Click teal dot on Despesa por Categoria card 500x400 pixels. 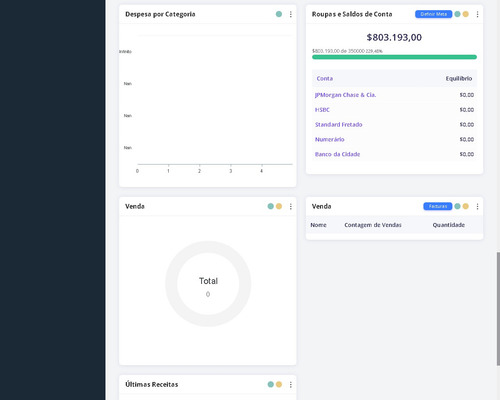click(279, 14)
